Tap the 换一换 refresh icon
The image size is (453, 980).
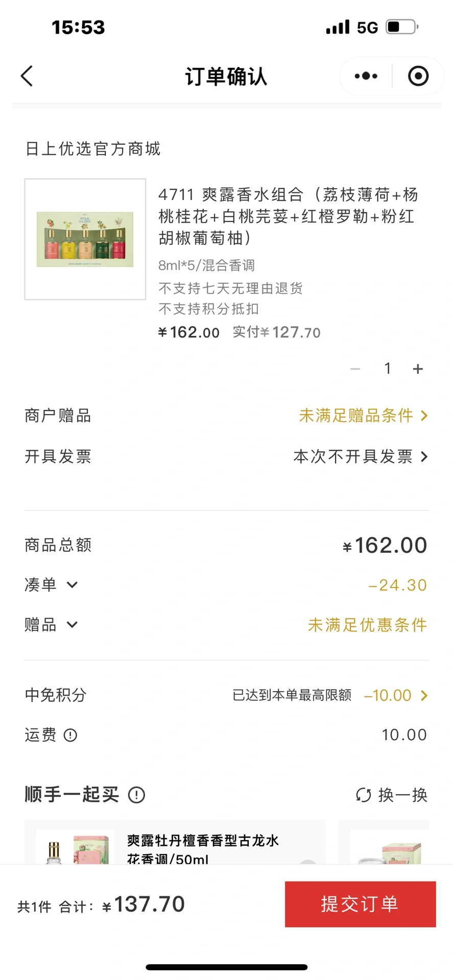[x=364, y=795]
